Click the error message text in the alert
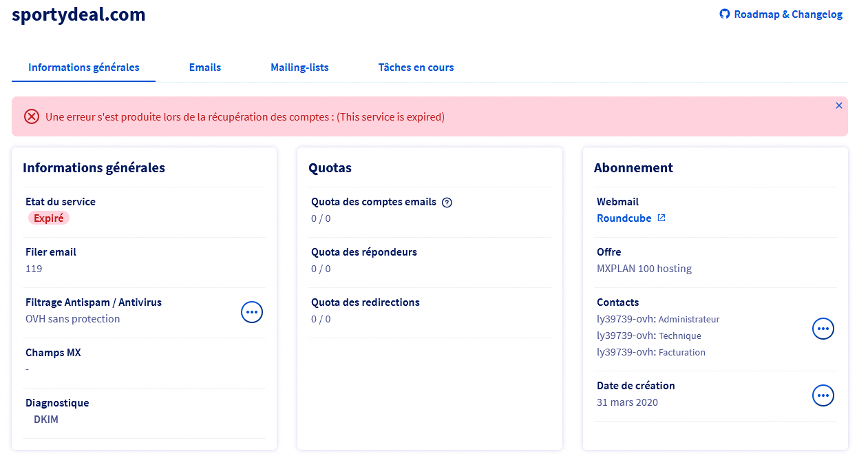868x474 pixels. point(245,117)
